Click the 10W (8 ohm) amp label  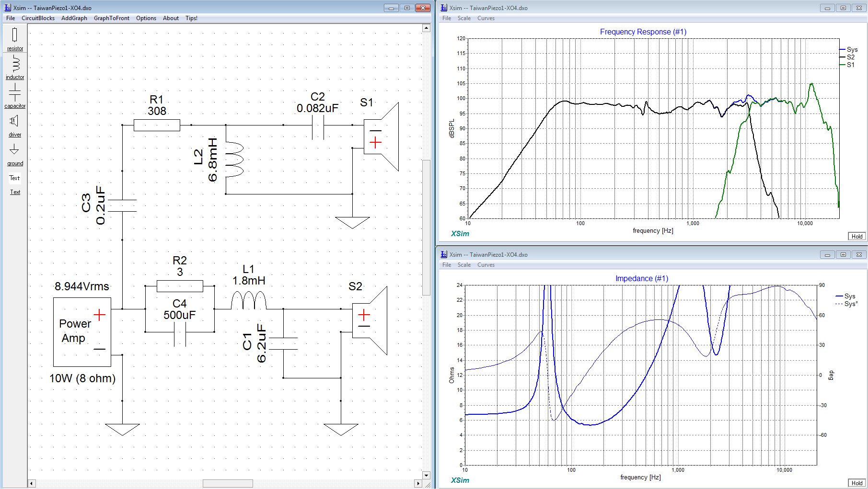click(82, 378)
